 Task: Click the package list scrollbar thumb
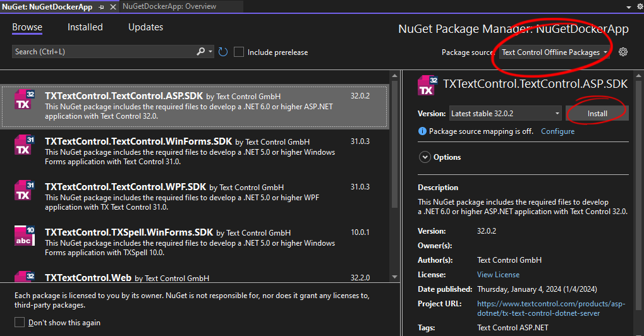pos(395,143)
